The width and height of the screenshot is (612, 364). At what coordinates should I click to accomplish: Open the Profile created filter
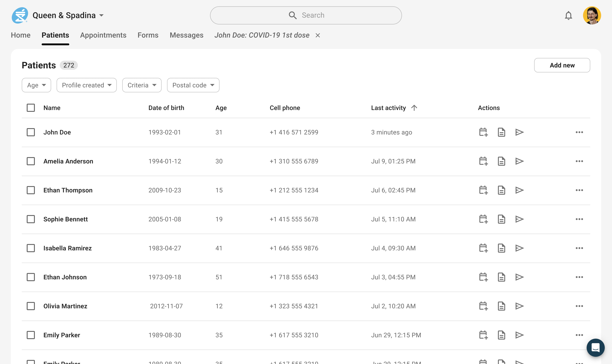86,85
